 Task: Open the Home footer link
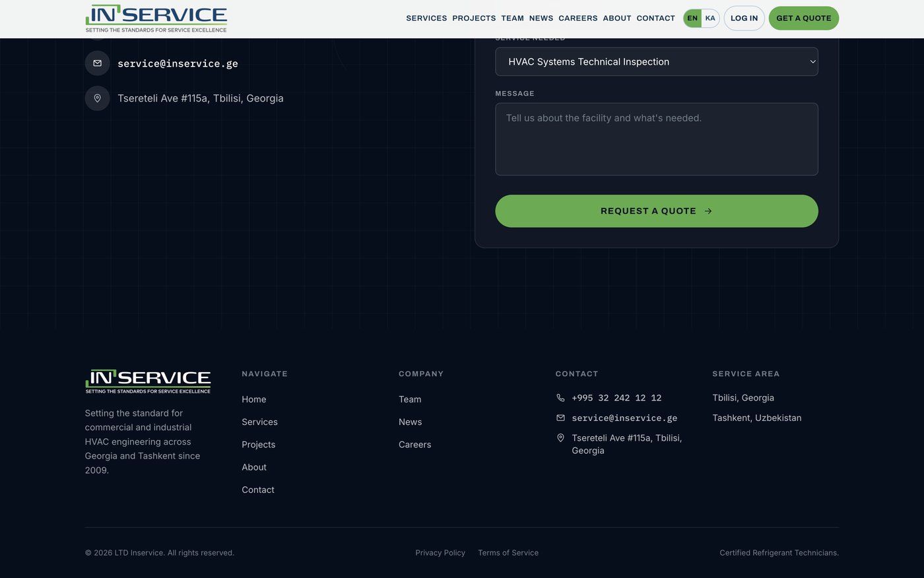[x=254, y=399]
